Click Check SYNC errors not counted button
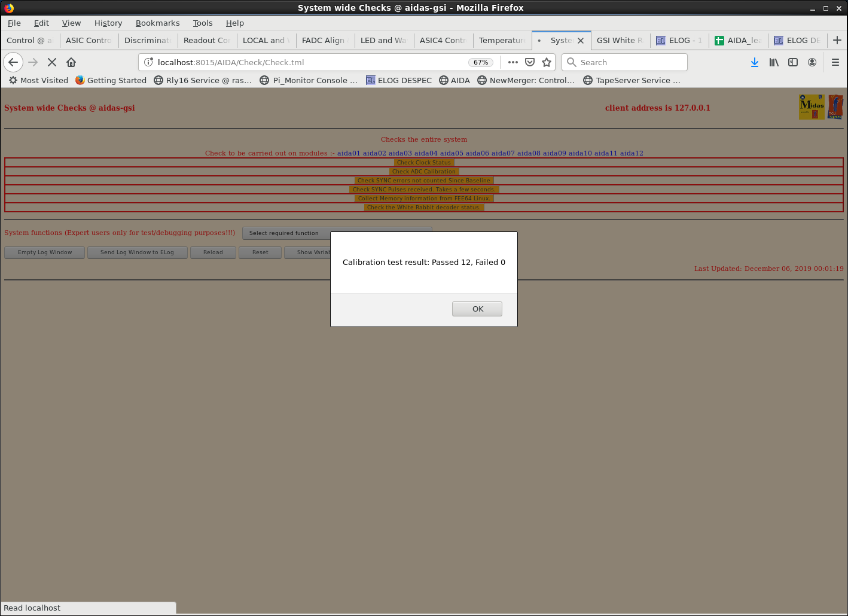848x616 pixels. pos(424,181)
